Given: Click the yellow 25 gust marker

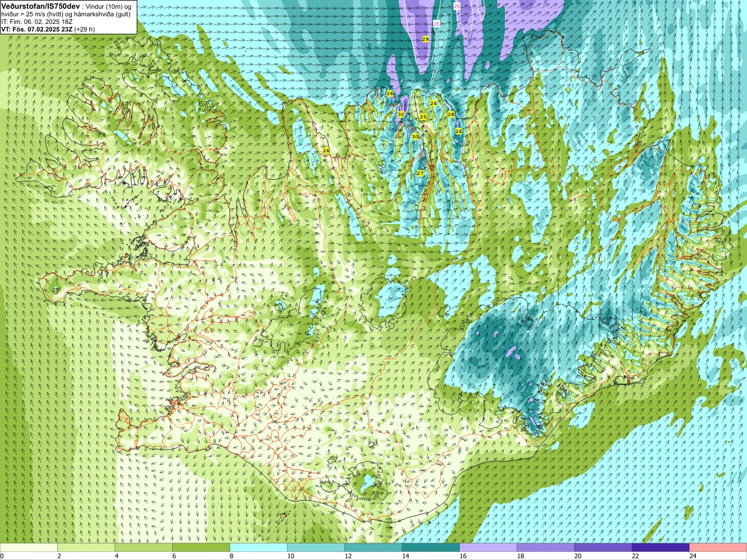Looking at the screenshot, I should coord(423,117).
